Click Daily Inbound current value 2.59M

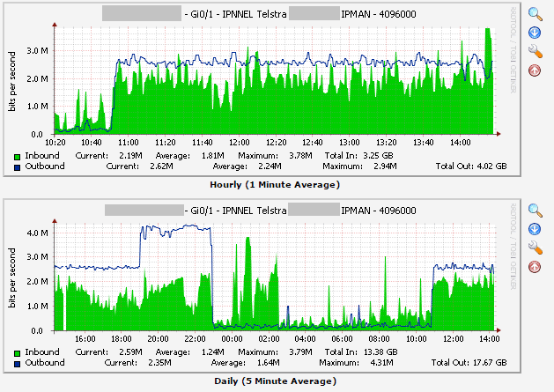click(130, 352)
